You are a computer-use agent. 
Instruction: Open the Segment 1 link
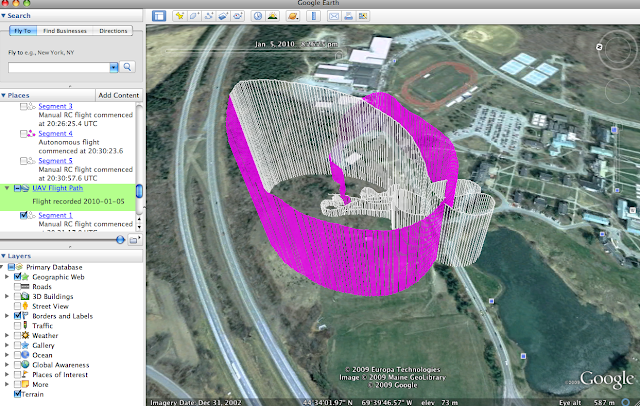point(55,215)
